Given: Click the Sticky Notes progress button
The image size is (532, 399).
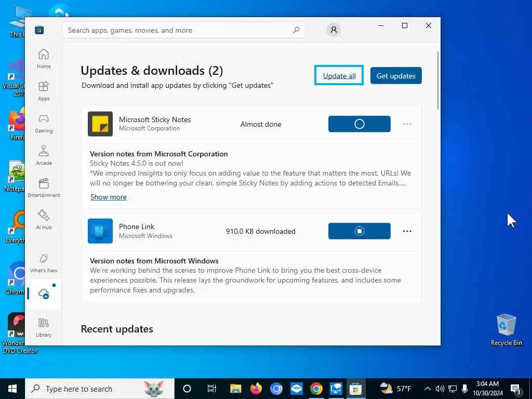Looking at the screenshot, I should click(360, 124).
